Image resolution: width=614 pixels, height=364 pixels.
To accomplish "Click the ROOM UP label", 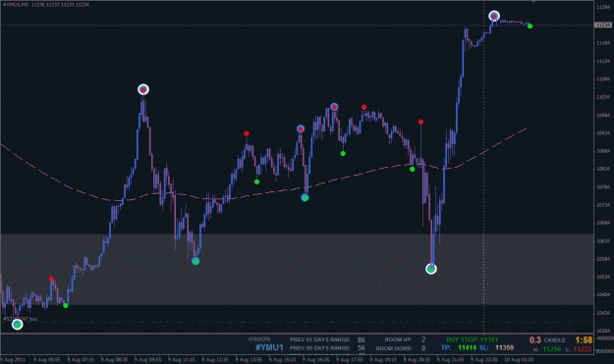I will pos(398,339).
